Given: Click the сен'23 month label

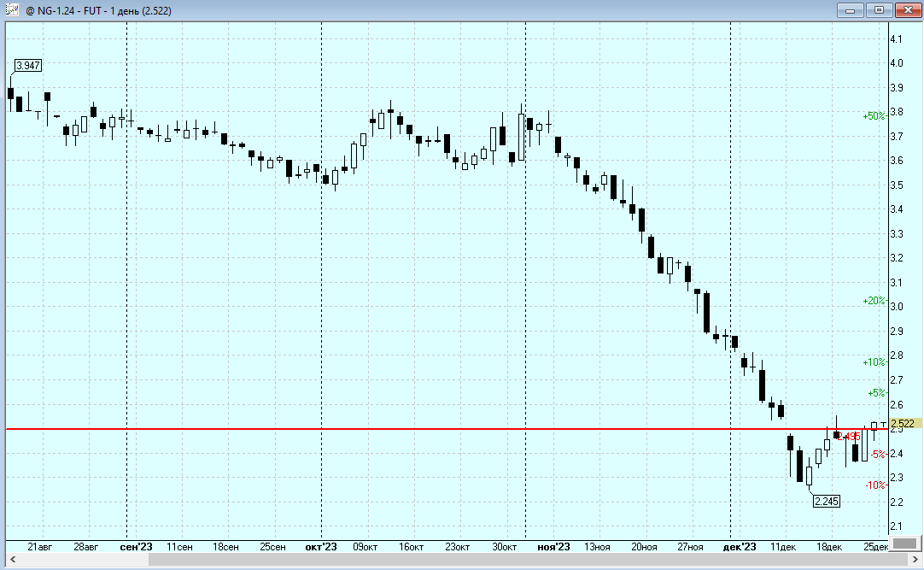Looking at the screenshot, I should click(x=136, y=546).
